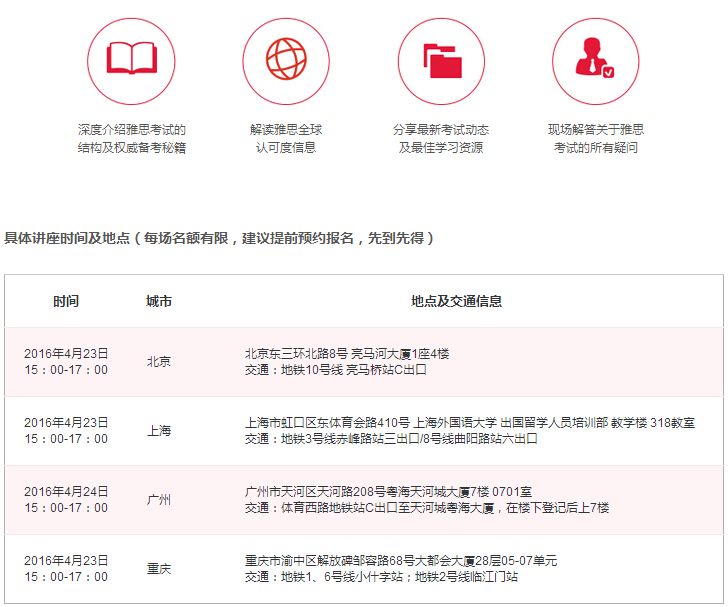Click the date cell in the 北京 row
The height and width of the screenshot is (607, 728).
coord(66,362)
